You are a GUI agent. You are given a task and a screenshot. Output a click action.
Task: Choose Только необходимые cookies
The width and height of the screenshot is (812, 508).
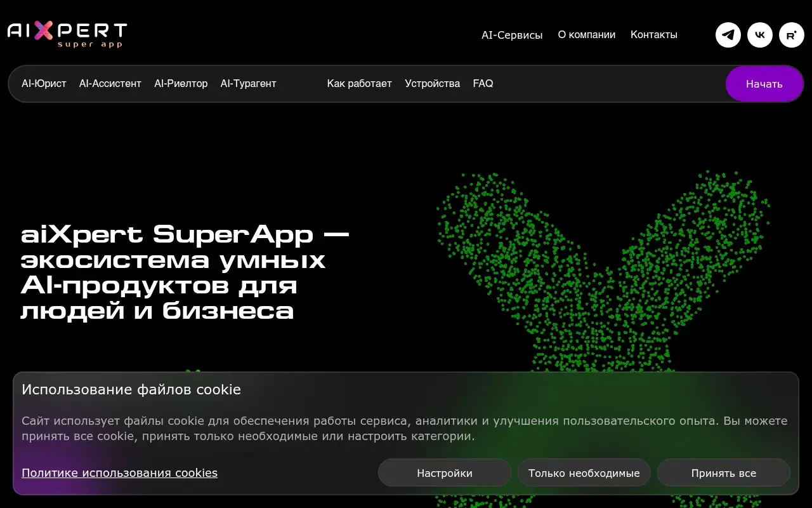coord(584,473)
